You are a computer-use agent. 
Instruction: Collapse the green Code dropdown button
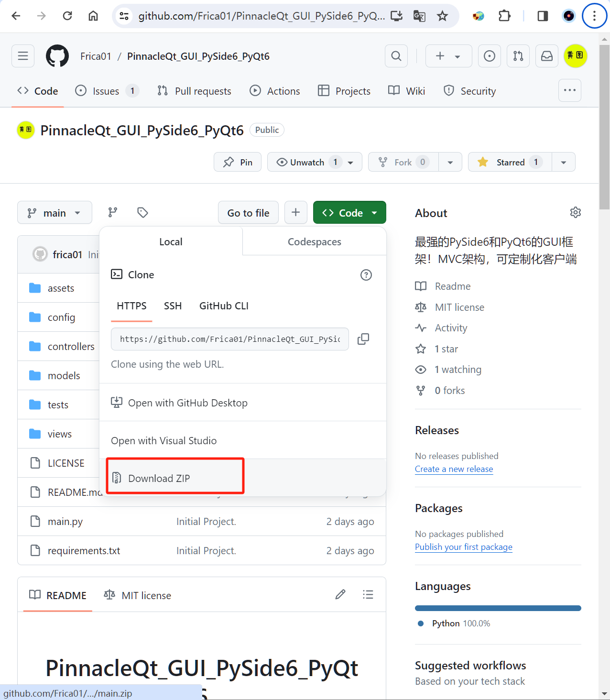[x=349, y=213]
